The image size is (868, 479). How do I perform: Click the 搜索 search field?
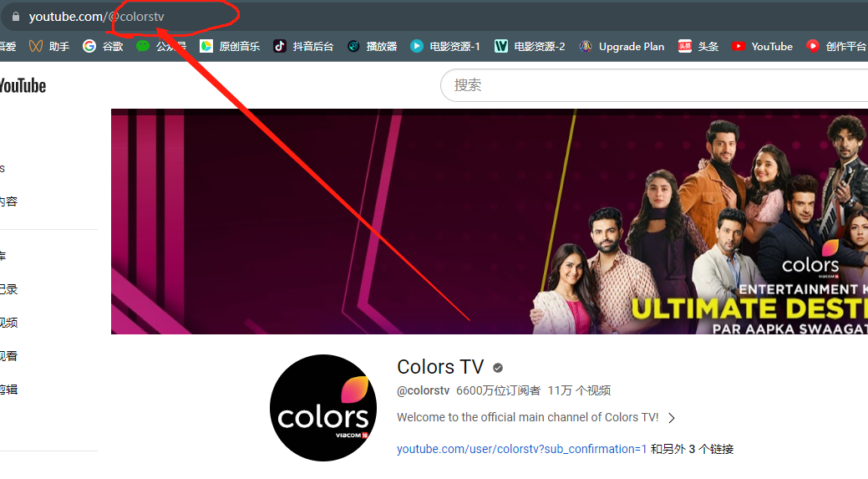pos(654,85)
